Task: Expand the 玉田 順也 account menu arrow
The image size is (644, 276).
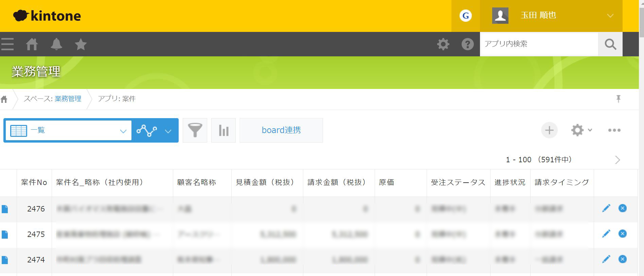Action: click(x=610, y=16)
